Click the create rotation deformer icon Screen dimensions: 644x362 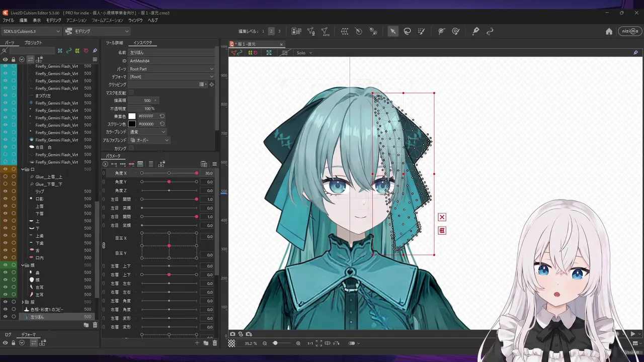click(x=359, y=31)
